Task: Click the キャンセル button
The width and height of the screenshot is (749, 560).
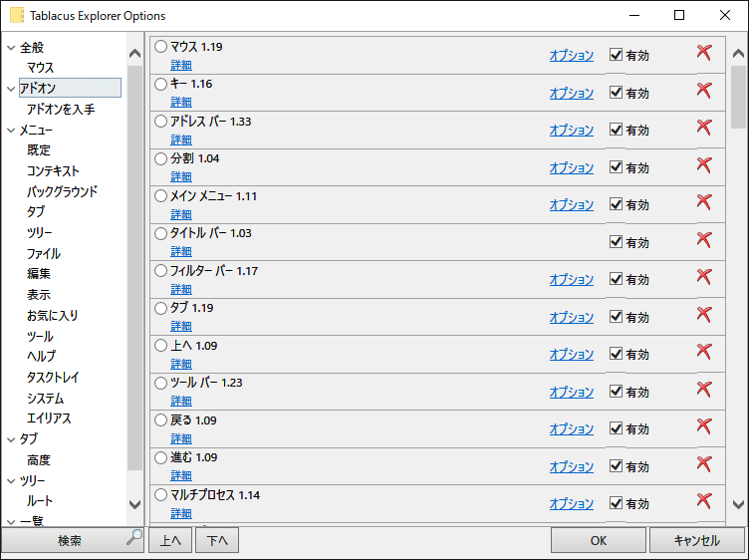Action: coord(696,540)
